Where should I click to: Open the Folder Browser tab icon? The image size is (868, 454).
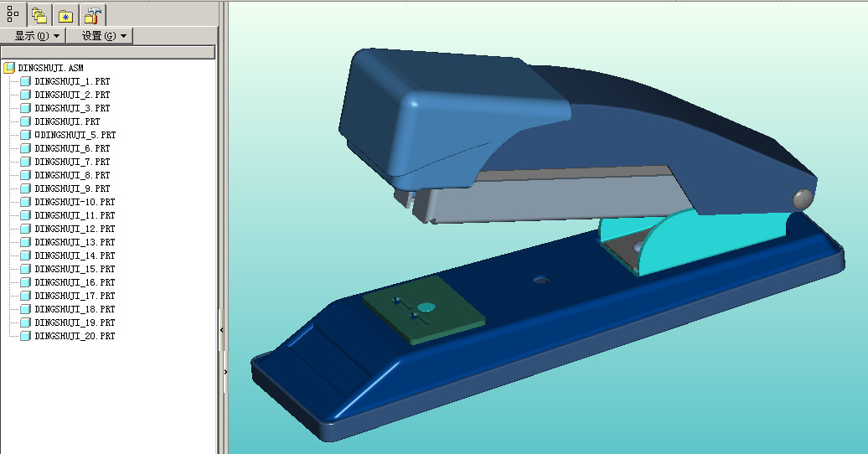39,16
